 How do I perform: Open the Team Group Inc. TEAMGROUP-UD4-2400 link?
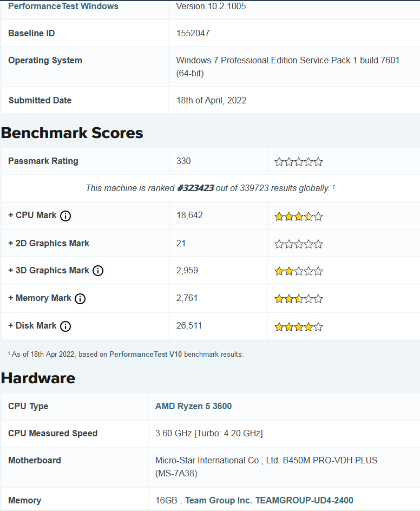click(x=269, y=500)
